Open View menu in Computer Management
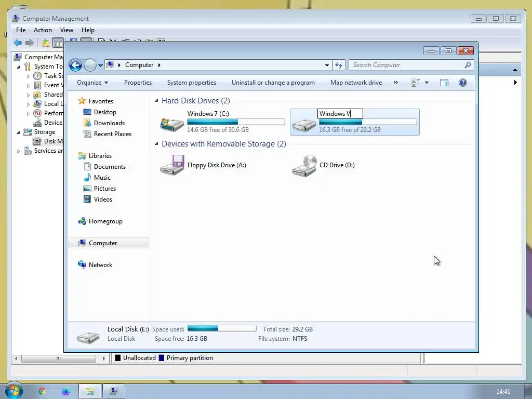Image resolution: width=532 pixels, height=399 pixels. [66, 30]
